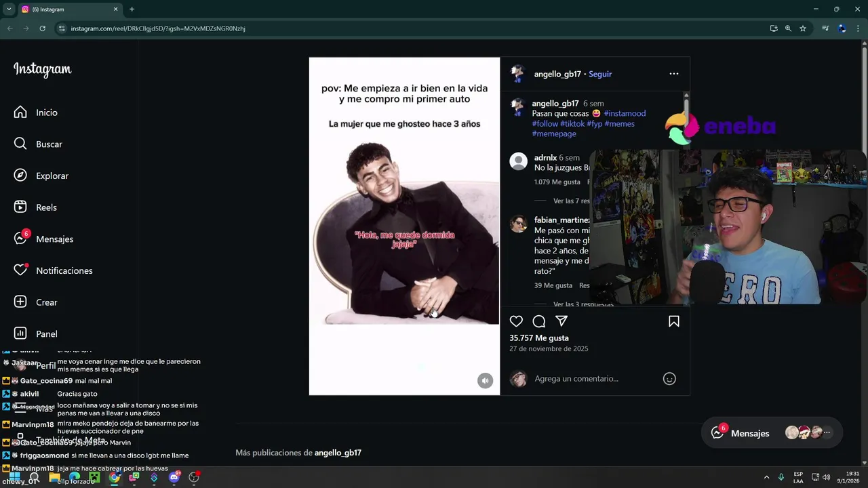This screenshot has height=488, width=868.
Task: Follow angello_gb17 via Seguir
Action: click(x=600, y=74)
